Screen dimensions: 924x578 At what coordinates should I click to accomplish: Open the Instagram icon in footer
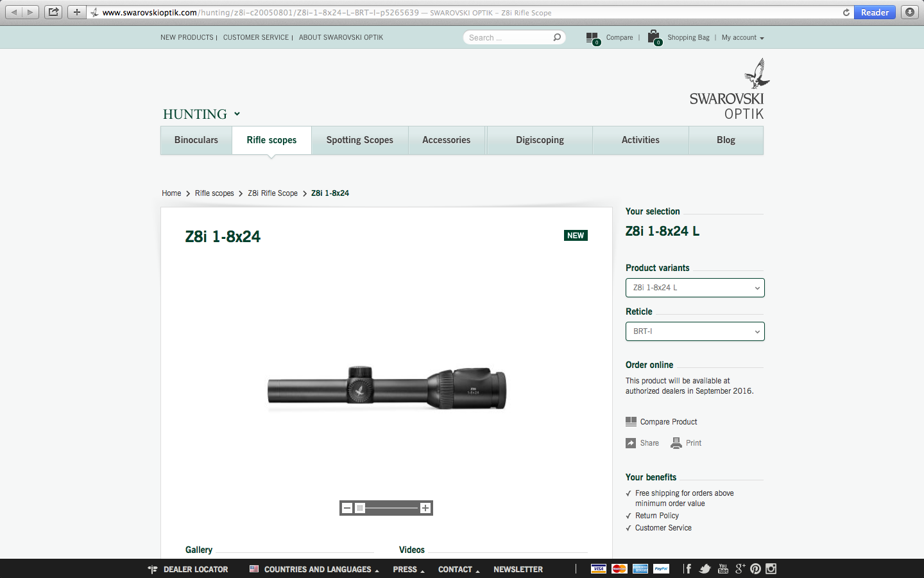pyautogui.click(x=771, y=568)
